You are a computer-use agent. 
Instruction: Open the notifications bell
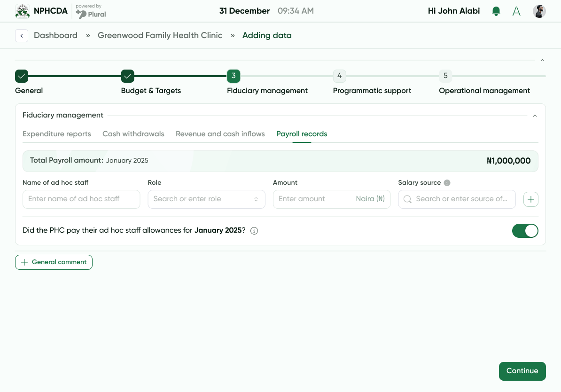[x=496, y=11]
